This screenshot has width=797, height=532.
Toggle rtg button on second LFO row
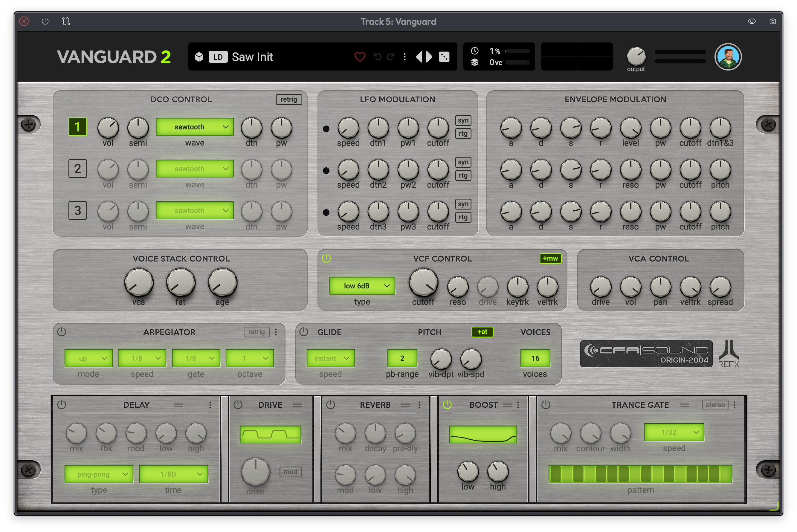point(463,175)
